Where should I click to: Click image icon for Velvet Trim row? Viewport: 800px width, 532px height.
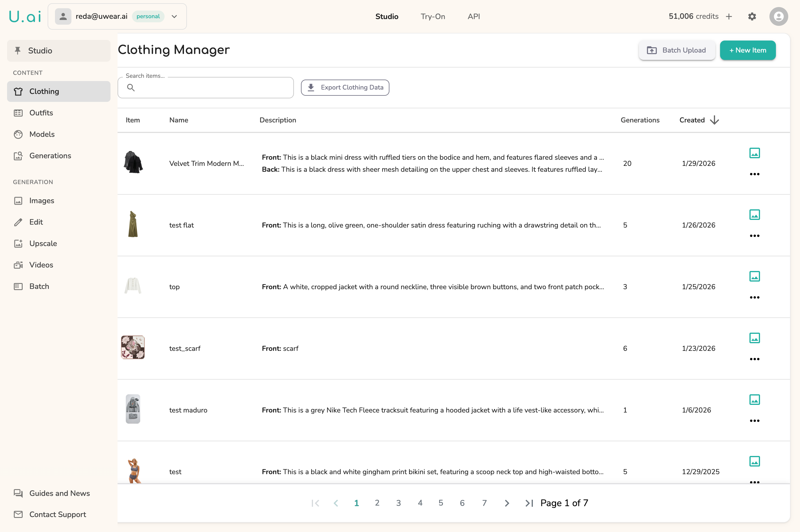pos(754,153)
